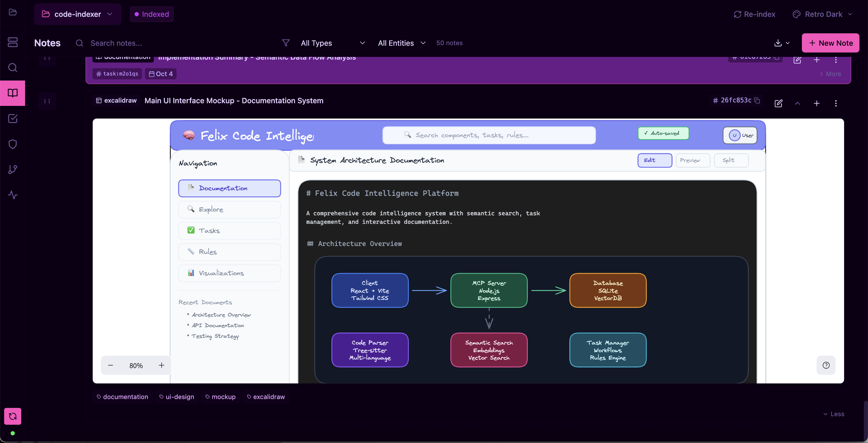Expand the All Entities dropdown

point(401,43)
